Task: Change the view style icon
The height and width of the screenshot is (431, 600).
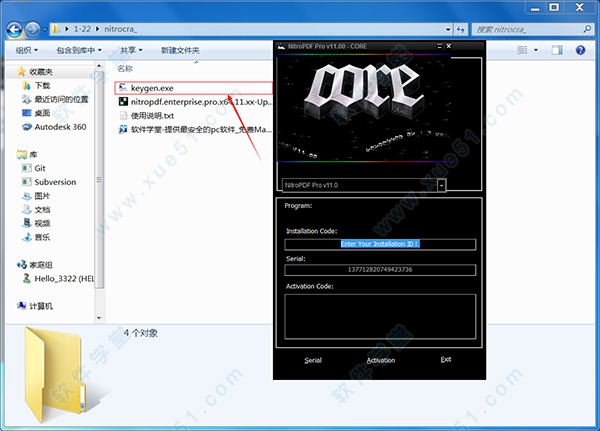Action: tap(522, 50)
